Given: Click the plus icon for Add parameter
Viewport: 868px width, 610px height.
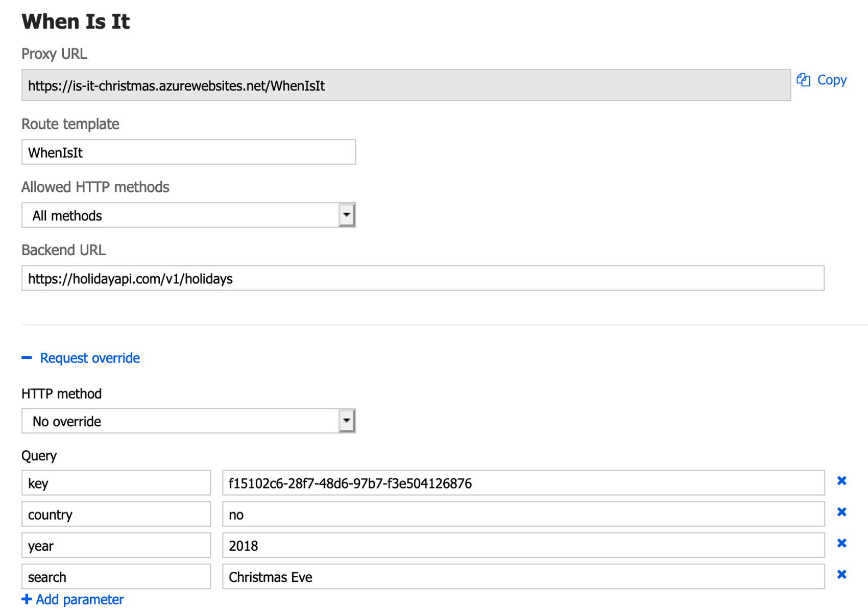Looking at the screenshot, I should tap(27, 599).
